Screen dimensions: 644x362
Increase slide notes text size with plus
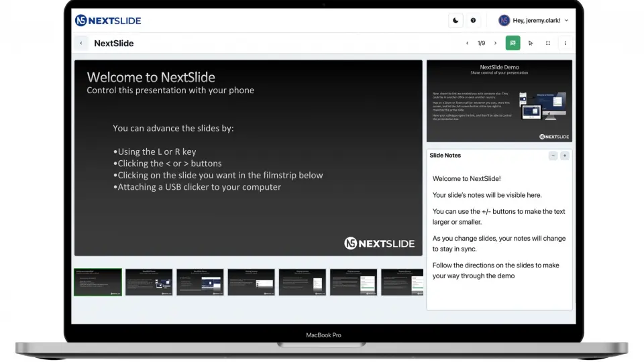click(x=565, y=156)
